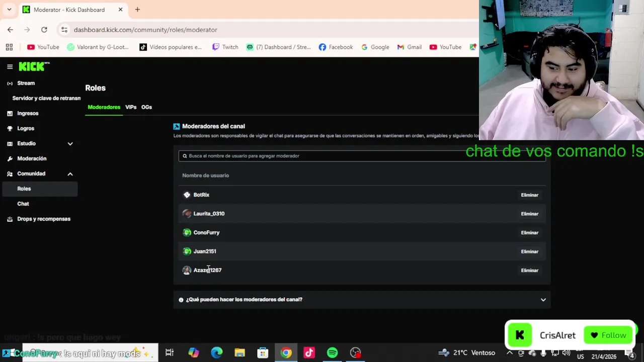This screenshot has width=644, height=362.
Task: Open the Google bookmark
Action: [375, 47]
